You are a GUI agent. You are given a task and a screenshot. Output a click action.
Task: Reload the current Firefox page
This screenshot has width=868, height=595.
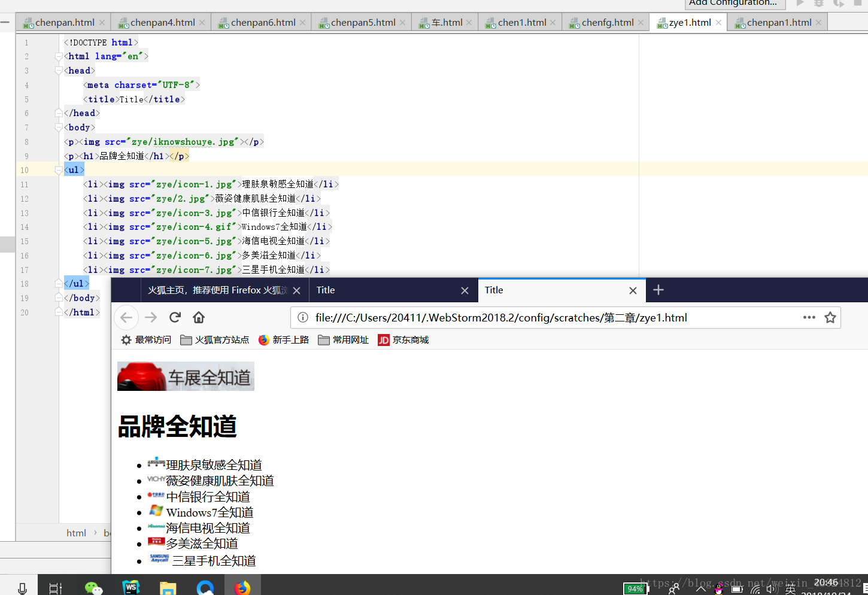click(x=175, y=317)
